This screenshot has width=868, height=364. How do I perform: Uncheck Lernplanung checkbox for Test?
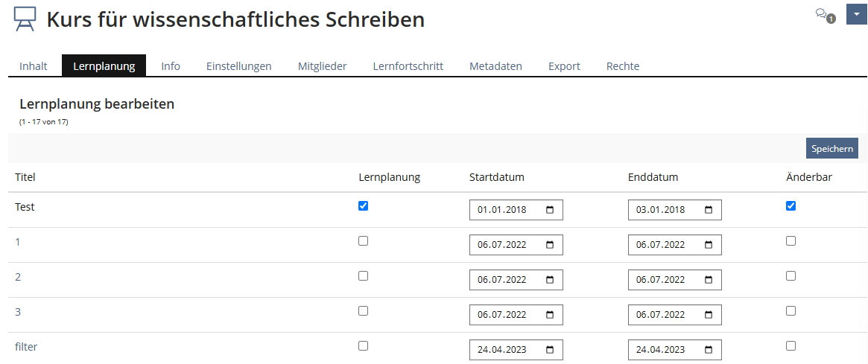pos(363,206)
